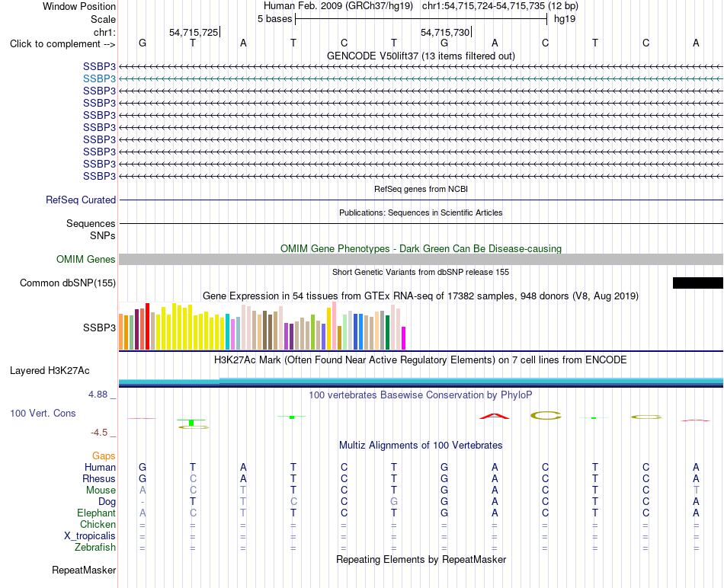Click the Zebrafish species label
This screenshot has height=588, width=724.
95,547
